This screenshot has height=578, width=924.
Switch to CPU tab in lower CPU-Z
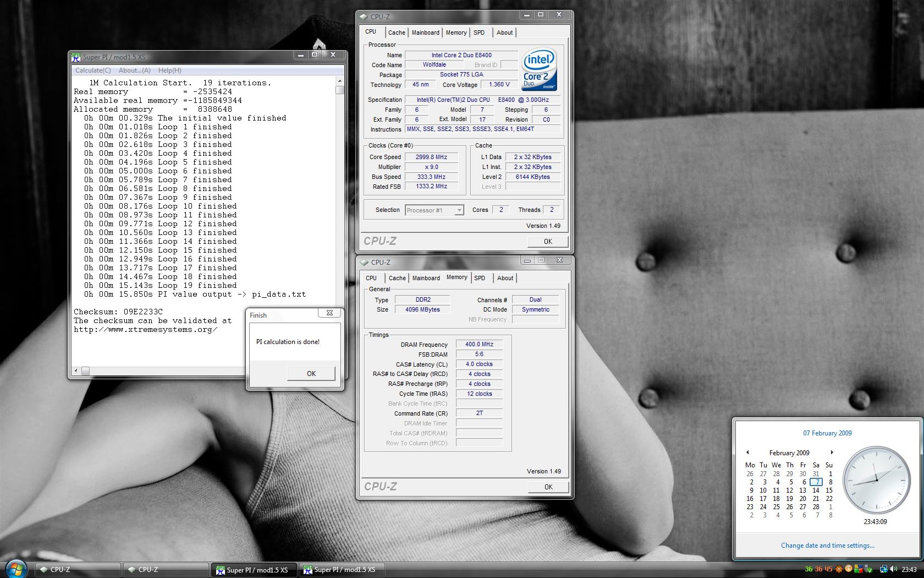coord(371,278)
